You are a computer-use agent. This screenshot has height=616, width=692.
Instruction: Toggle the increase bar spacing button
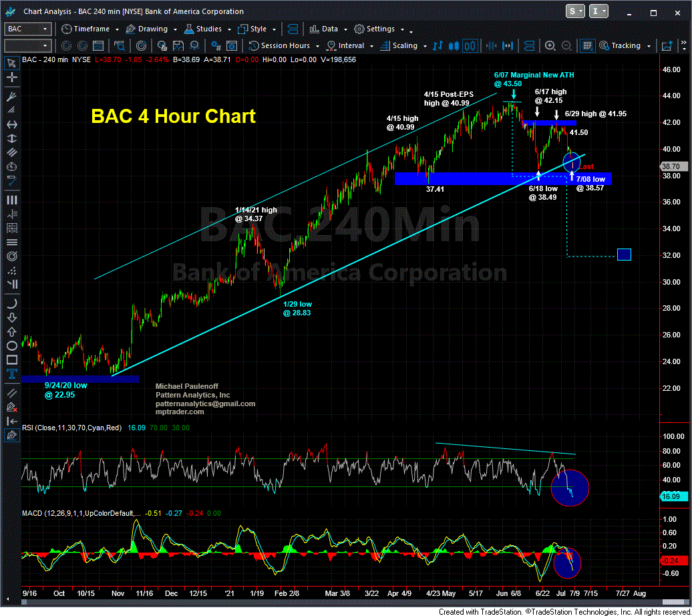click(x=508, y=45)
